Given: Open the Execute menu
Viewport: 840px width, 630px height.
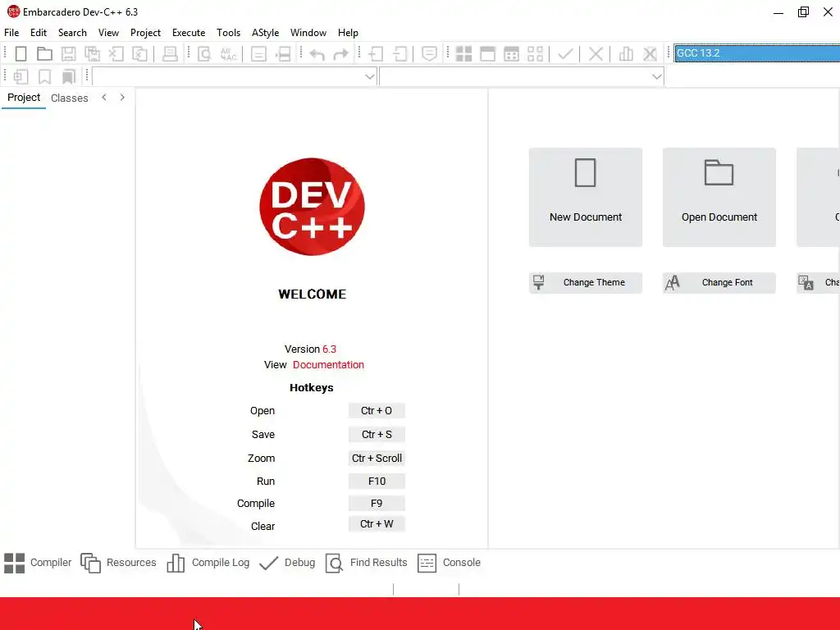Looking at the screenshot, I should (189, 33).
